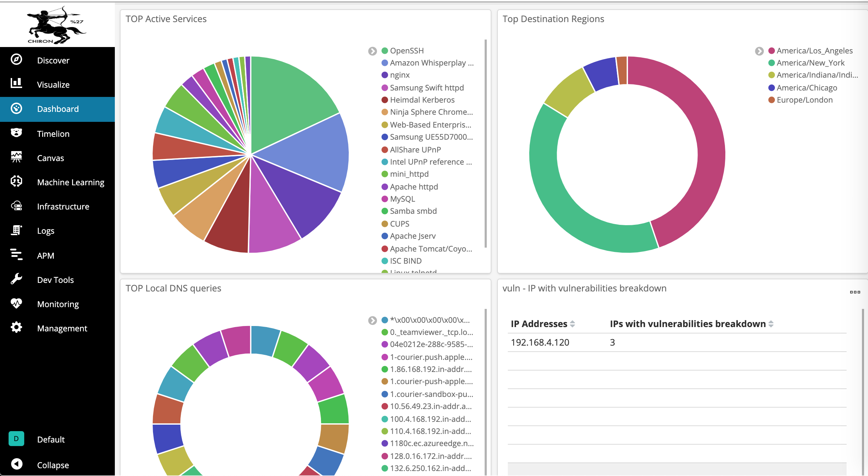The height and width of the screenshot is (476, 868).
Task: Click IP address 192.168.4.120 cell
Action: coord(540,342)
